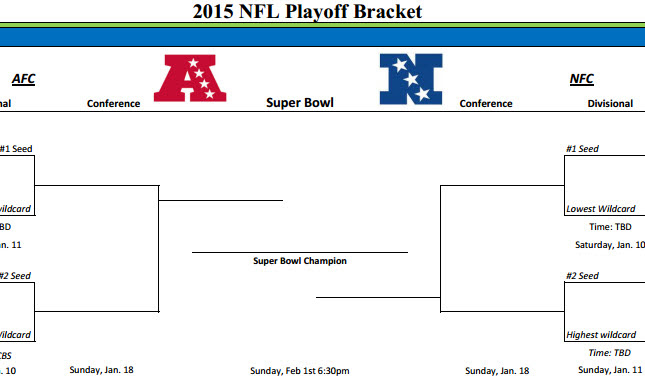Click the Super Bowl column header
Image resolution: width=645 pixels, height=391 pixels.
point(300,102)
